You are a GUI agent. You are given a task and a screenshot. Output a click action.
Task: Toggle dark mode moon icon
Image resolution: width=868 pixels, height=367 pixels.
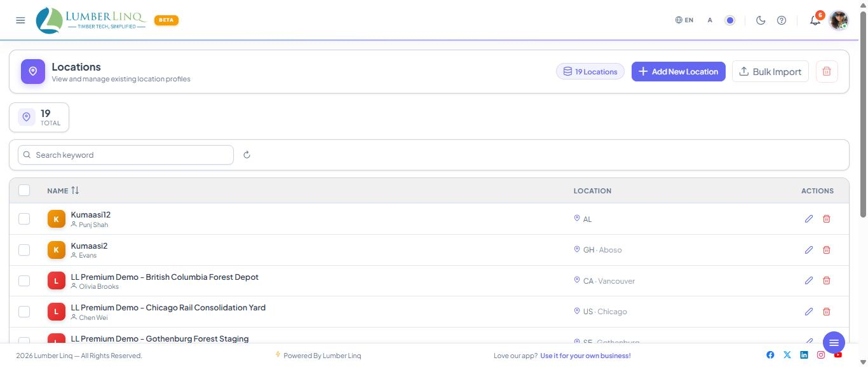pos(761,20)
